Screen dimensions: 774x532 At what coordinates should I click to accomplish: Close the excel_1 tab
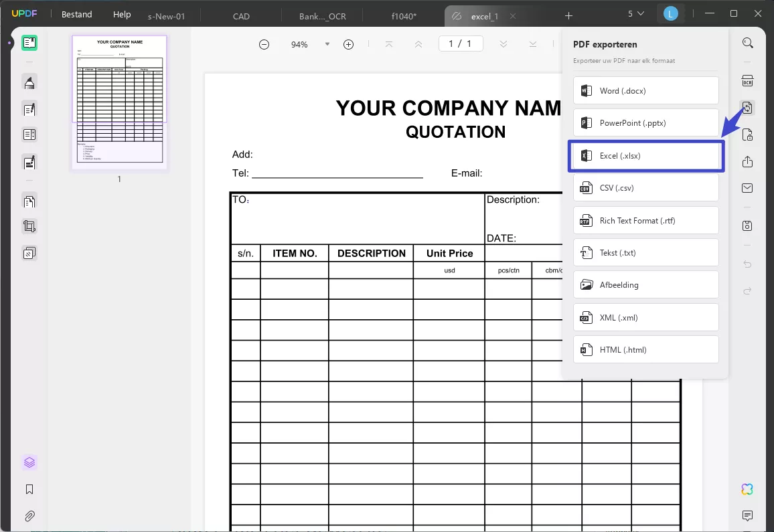513,16
